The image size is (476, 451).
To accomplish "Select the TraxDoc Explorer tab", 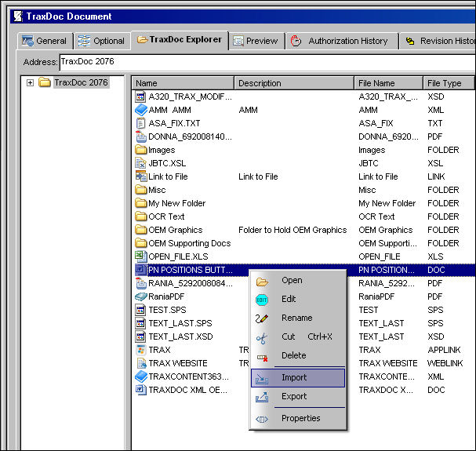I will tap(180, 40).
